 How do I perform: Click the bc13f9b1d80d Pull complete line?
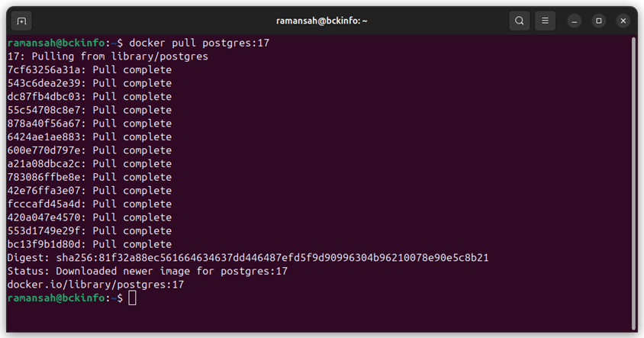click(x=89, y=244)
